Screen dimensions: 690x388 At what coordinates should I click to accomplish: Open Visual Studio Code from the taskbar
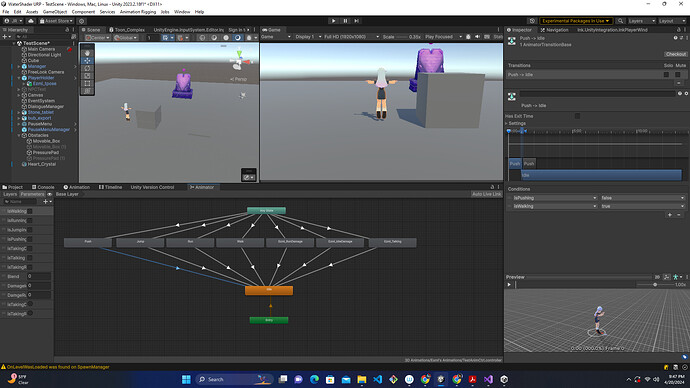(378, 379)
